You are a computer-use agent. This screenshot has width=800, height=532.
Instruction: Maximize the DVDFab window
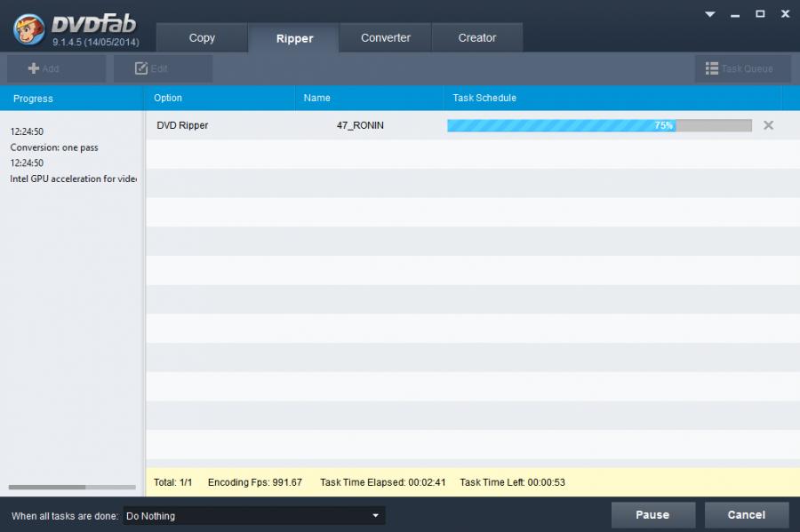[760, 14]
